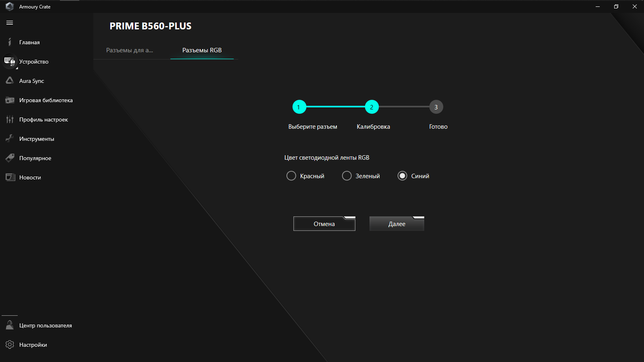Switch to the Разъемы для а... tab
Viewport: 644px width, 362px height.
[x=130, y=50]
